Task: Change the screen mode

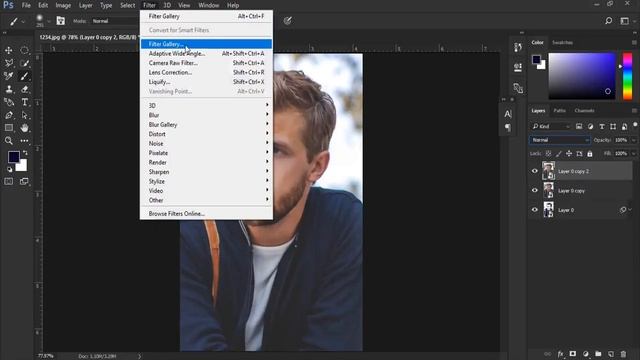Action: 24,181
